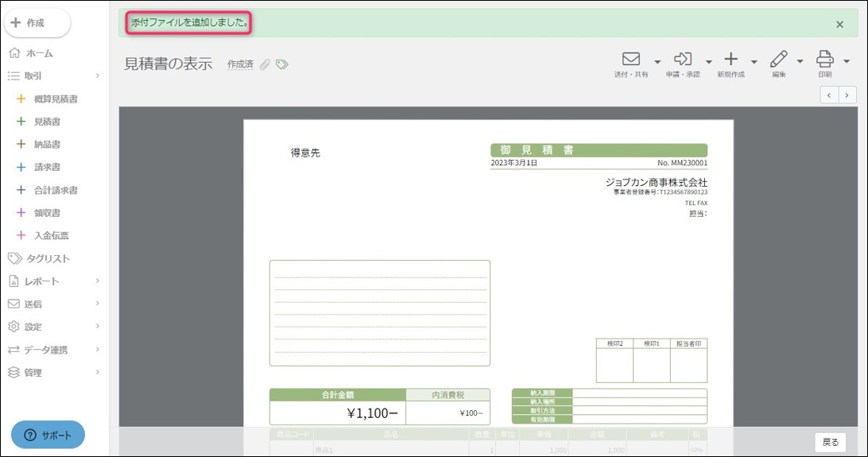Click plus icon beside 請求書

click(21, 167)
